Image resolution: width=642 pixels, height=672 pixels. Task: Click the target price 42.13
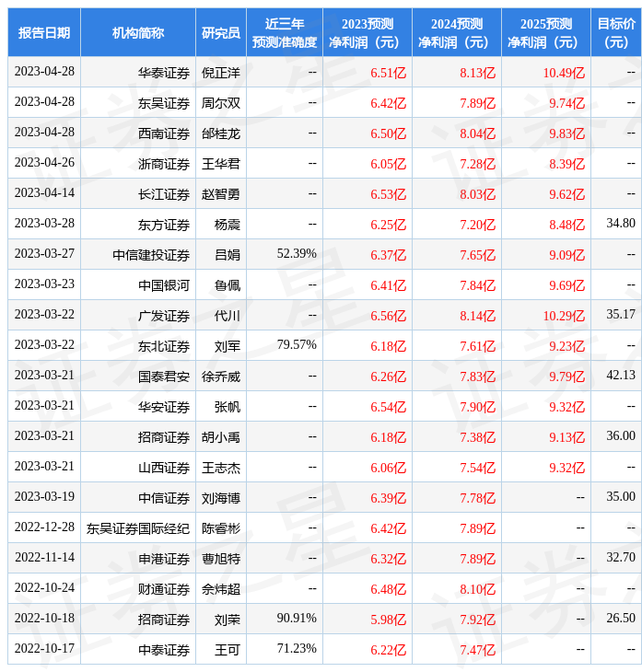click(x=621, y=376)
